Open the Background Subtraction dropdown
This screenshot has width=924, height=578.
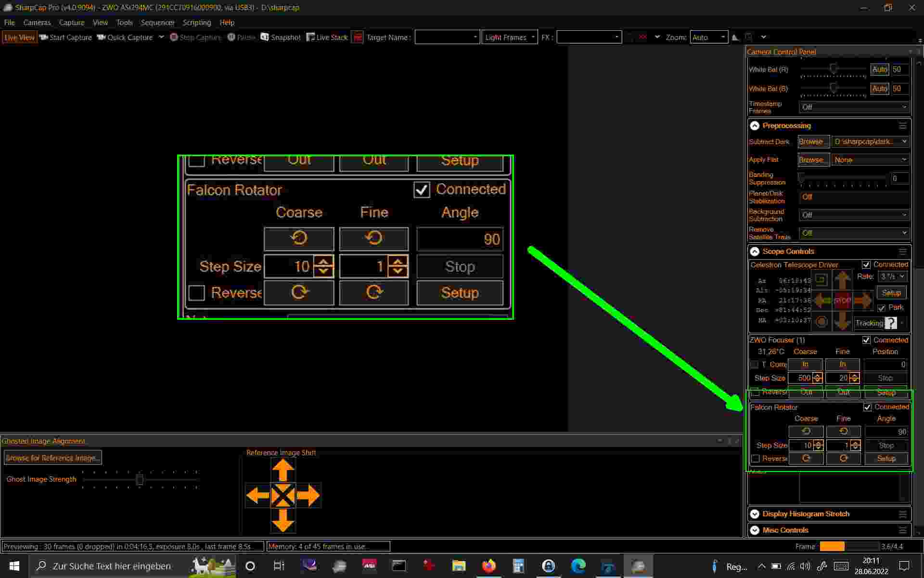pos(854,215)
